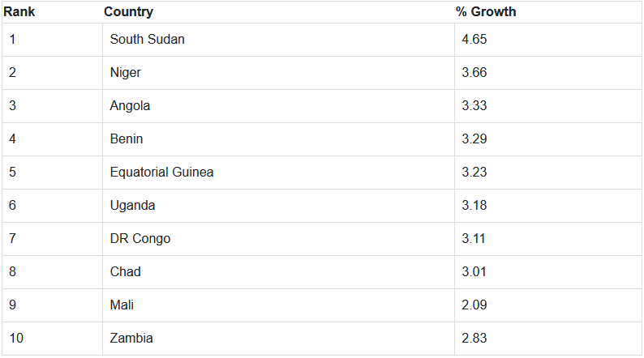This screenshot has width=644, height=358.
Task: Click rank number 10 cell
Action: tap(16, 339)
